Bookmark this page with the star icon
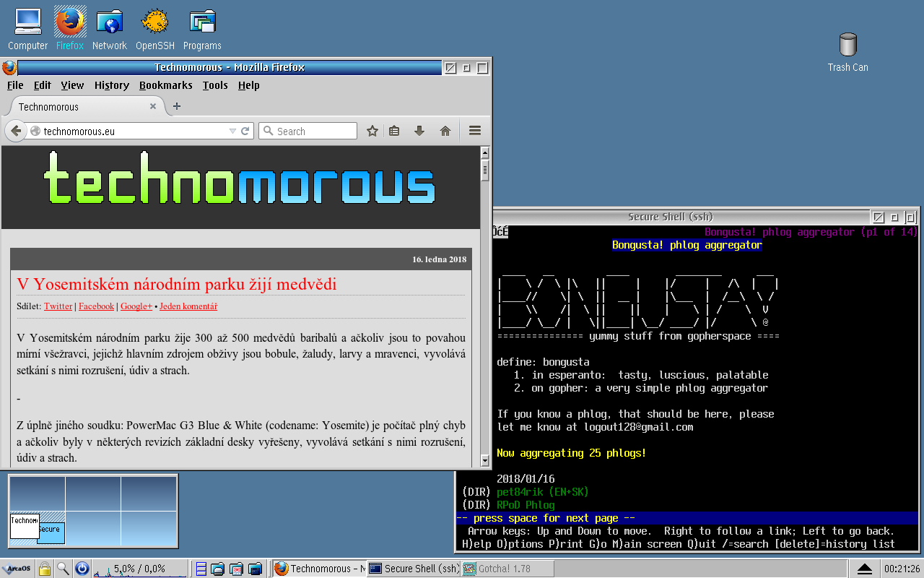 372,131
